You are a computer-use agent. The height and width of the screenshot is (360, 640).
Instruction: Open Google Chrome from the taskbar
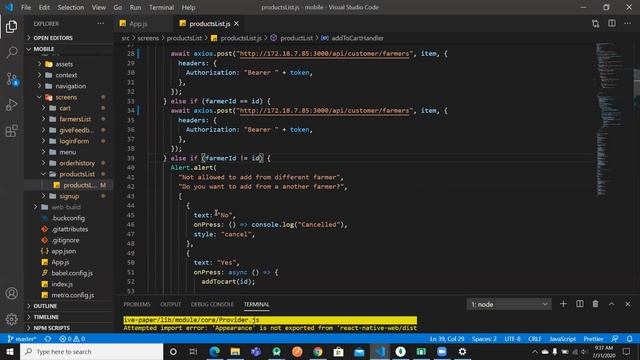pos(318,351)
